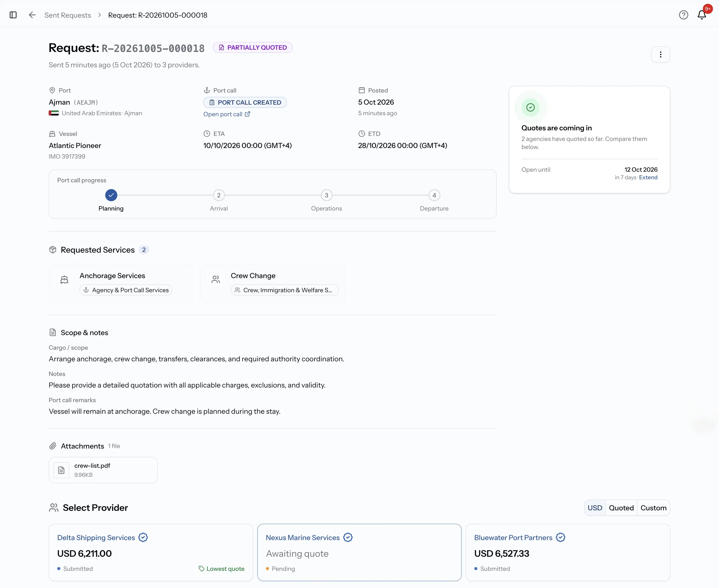The height and width of the screenshot is (588, 719).
Task: Click the Select Provider people icon
Action: [x=54, y=508]
